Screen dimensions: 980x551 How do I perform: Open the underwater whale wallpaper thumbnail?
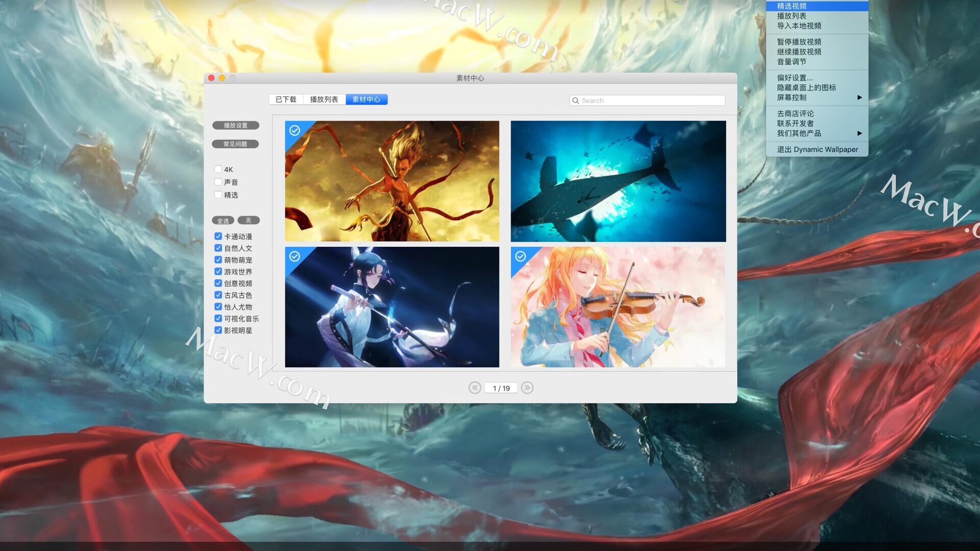pos(618,181)
